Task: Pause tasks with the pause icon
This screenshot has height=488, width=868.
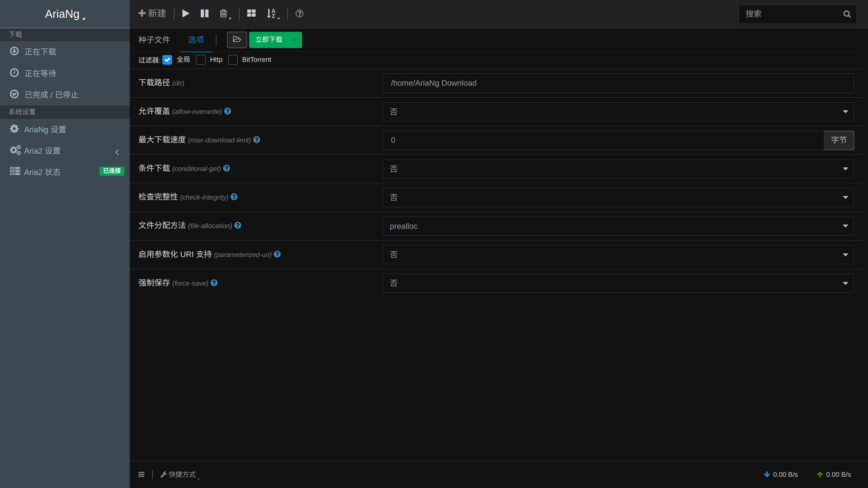Action: (205, 14)
